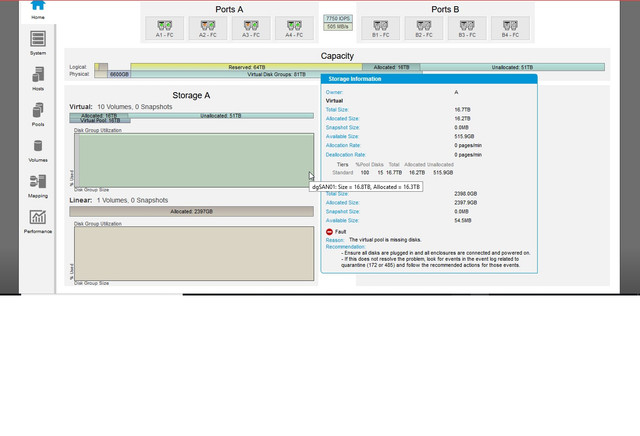Select port B1 - FC icon
Viewport: 640px width, 436px height.
coord(381,26)
